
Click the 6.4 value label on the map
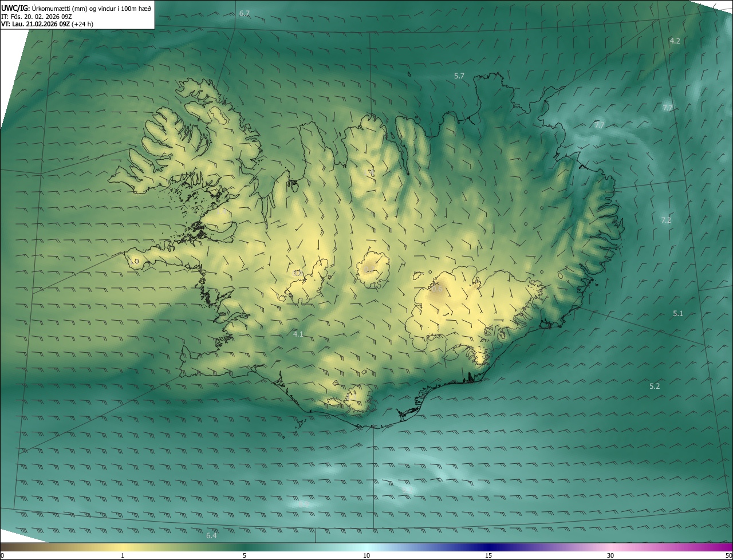pyautogui.click(x=211, y=536)
